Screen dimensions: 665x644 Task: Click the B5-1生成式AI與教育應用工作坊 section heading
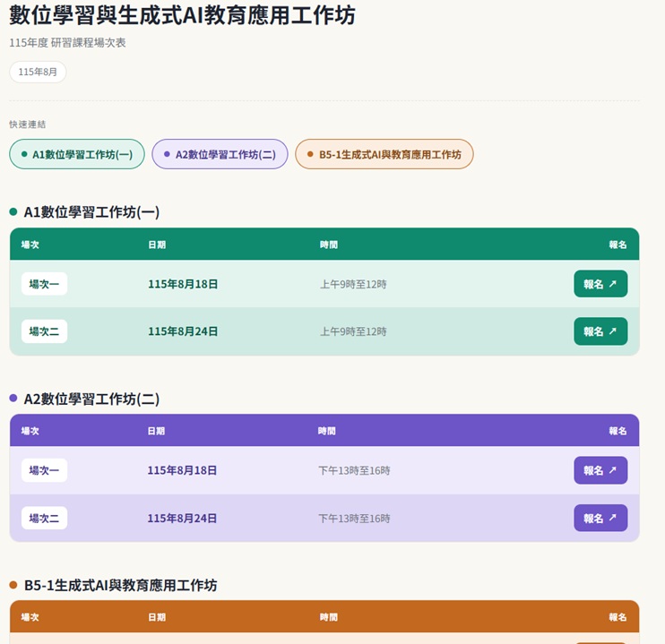click(x=120, y=586)
